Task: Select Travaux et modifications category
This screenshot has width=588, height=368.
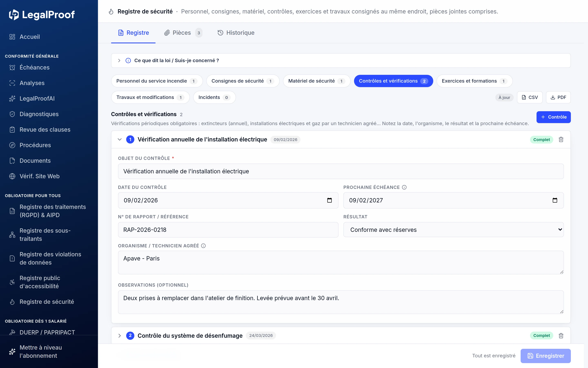Action: coord(150,97)
